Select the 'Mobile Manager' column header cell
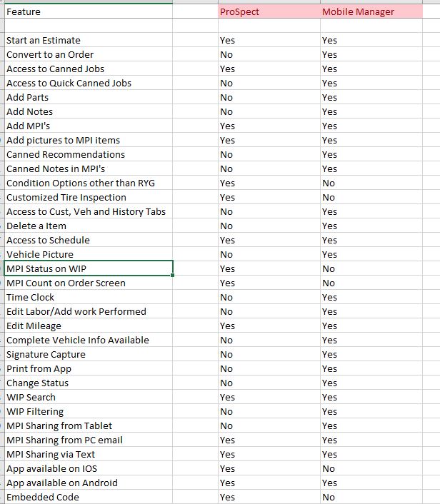Screen dimensions: 440x504 click(x=371, y=11)
